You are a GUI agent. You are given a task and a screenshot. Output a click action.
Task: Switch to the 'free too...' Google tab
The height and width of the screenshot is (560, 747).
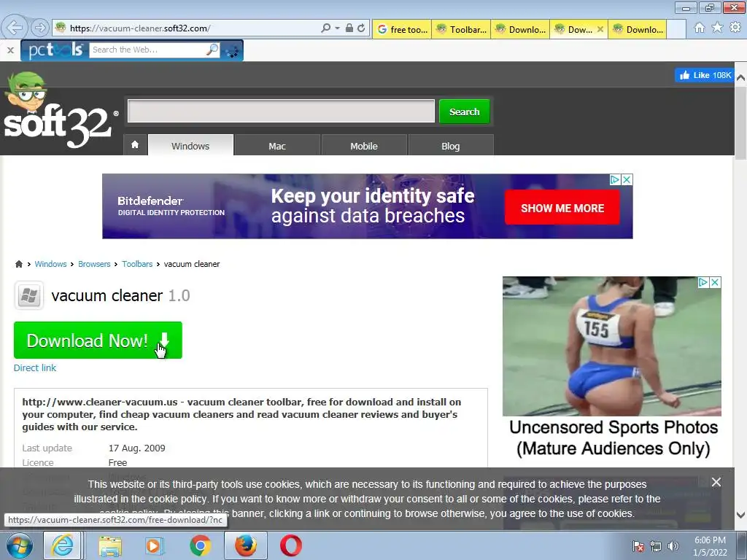tap(402, 29)
